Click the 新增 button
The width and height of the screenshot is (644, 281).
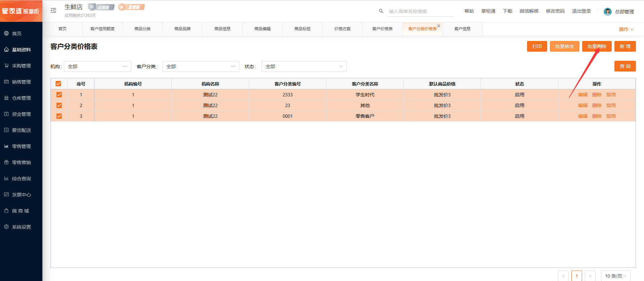point(625,46)
